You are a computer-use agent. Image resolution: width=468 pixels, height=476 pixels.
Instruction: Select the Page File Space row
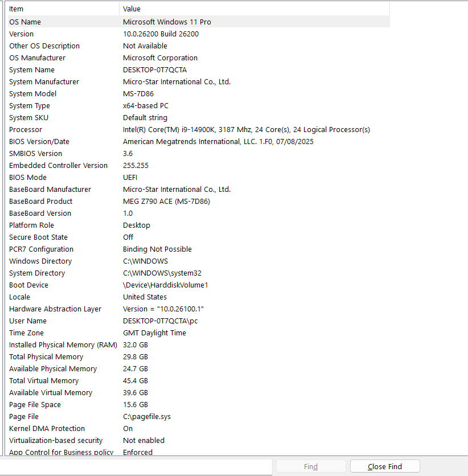point(199,405)
